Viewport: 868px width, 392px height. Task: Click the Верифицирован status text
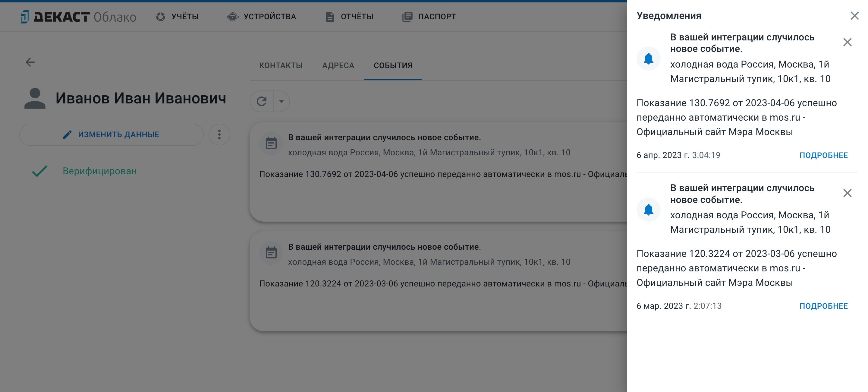100,171
